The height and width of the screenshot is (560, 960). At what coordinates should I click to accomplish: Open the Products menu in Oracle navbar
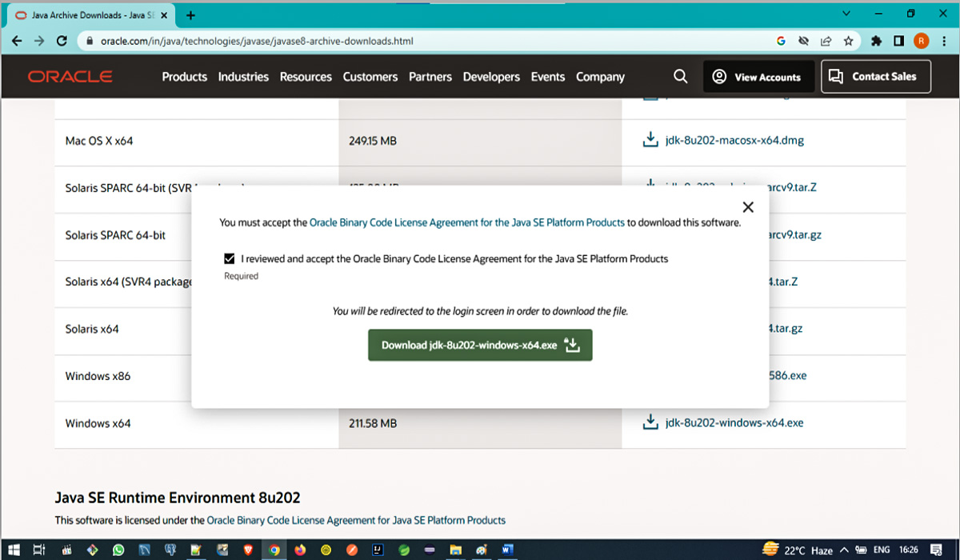[184, 77]
